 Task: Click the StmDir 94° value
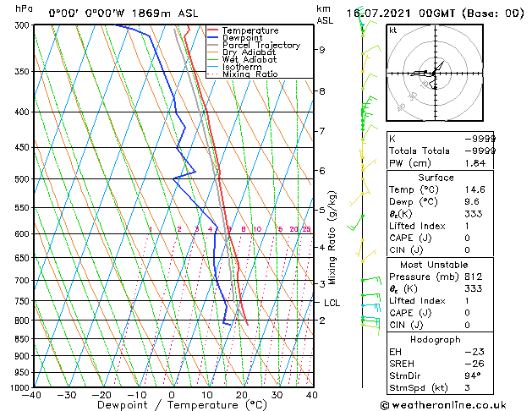(x=473, y=375)
